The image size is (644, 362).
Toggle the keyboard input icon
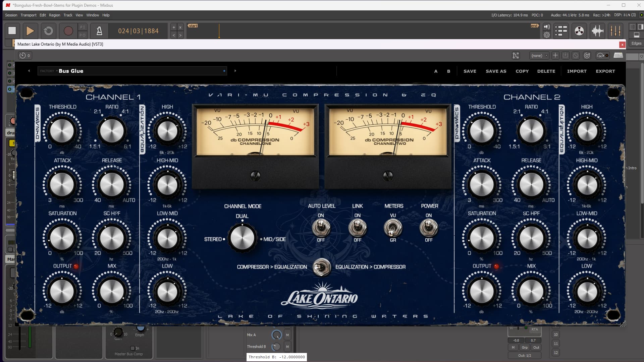[x=618, y=55]
